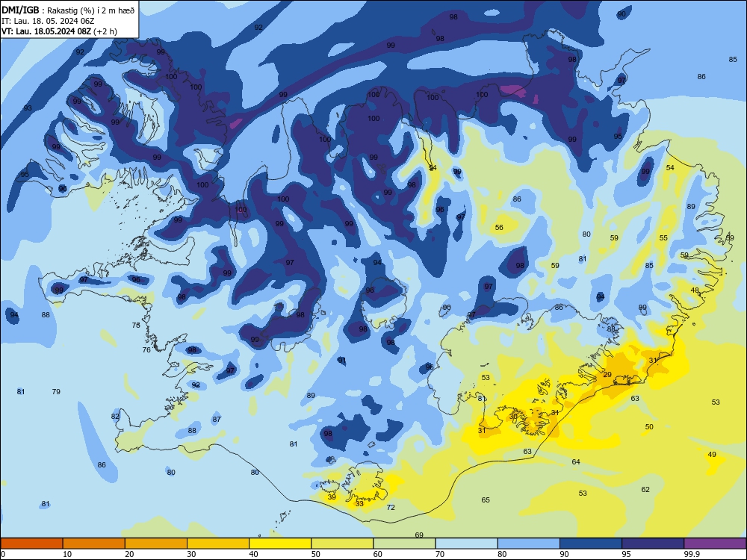Viewport: 747px width, 560px height.
Task: Click the 0–10 dark orange legend swatch
Action: 31,544
